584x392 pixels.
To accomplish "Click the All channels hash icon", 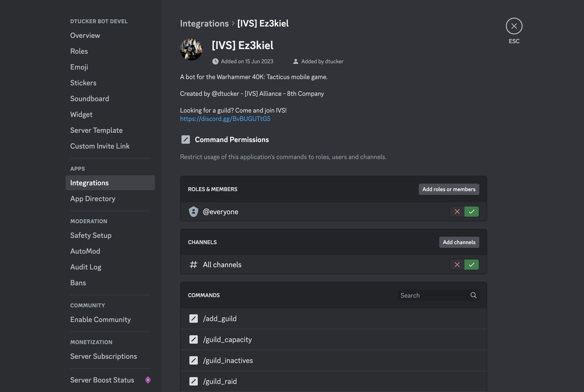I will [193, 265].
